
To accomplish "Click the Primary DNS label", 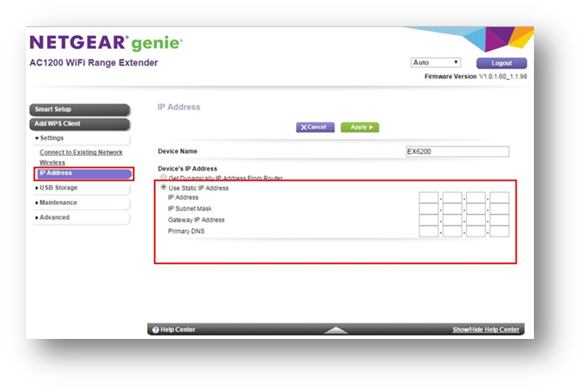I will coord(186,231).
